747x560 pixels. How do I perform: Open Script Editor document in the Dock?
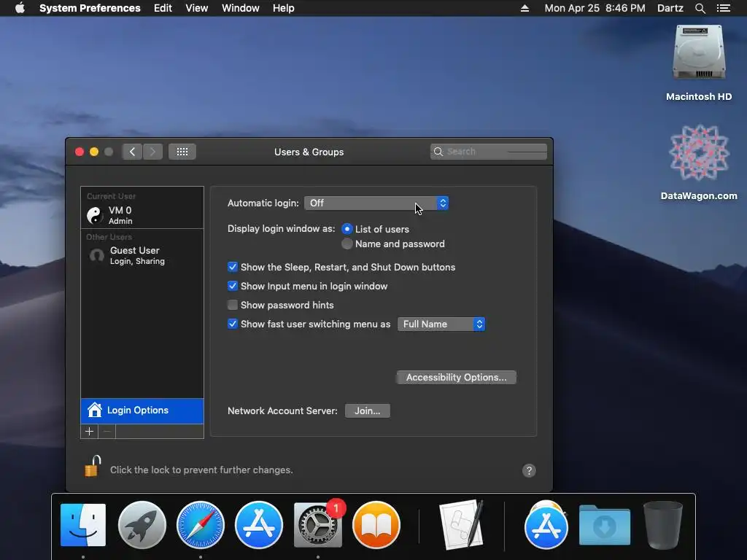[461, 525]
